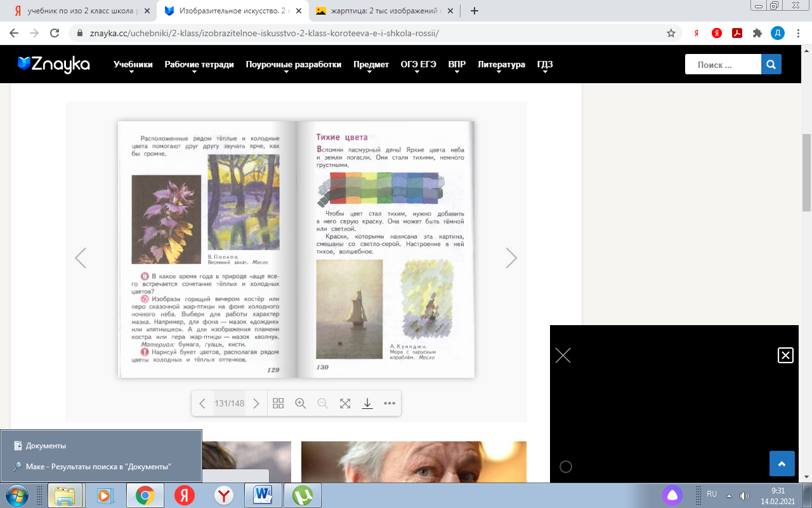Open Yandex Browser from the taskbar

point(224,495)
